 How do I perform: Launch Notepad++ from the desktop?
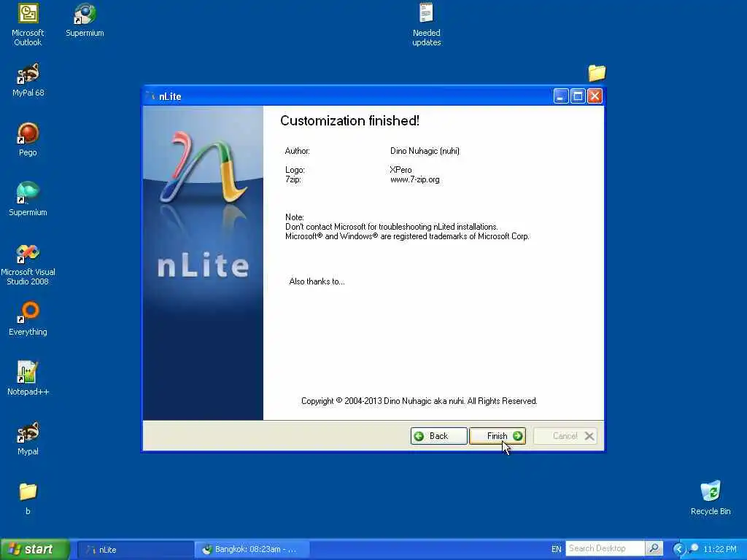(x=28, y=378)
